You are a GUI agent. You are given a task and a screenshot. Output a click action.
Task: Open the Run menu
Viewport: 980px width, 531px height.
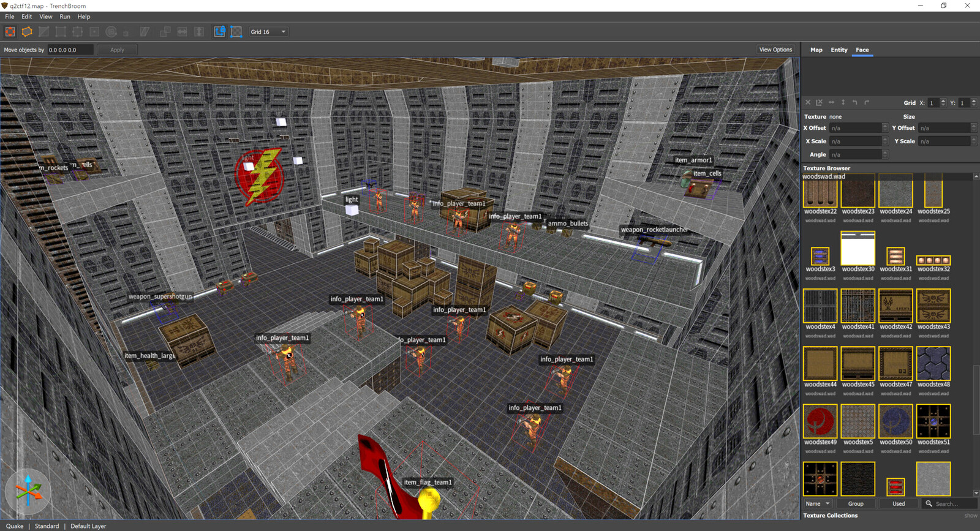tap(65, 17)
